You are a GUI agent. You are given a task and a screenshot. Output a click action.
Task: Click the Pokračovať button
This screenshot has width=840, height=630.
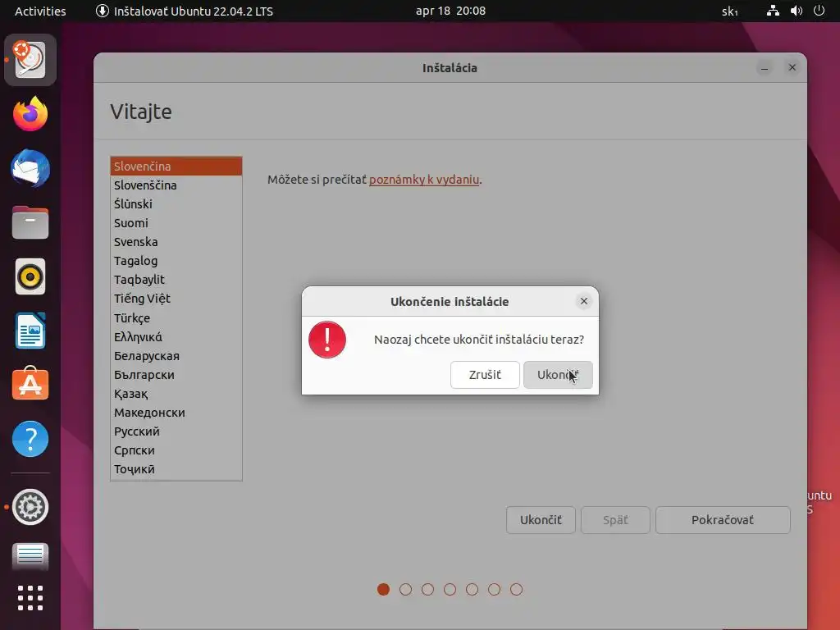(x=723, y=519)
